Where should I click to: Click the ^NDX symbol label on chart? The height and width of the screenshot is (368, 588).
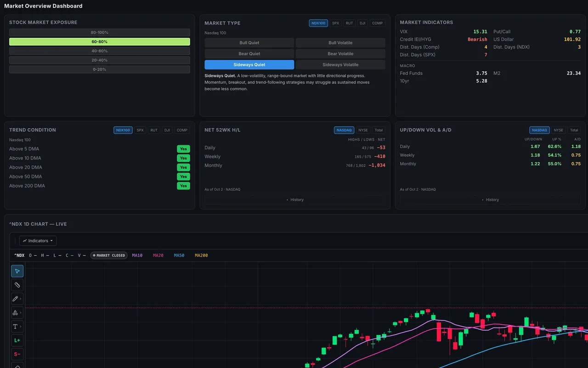pos(19,255)
